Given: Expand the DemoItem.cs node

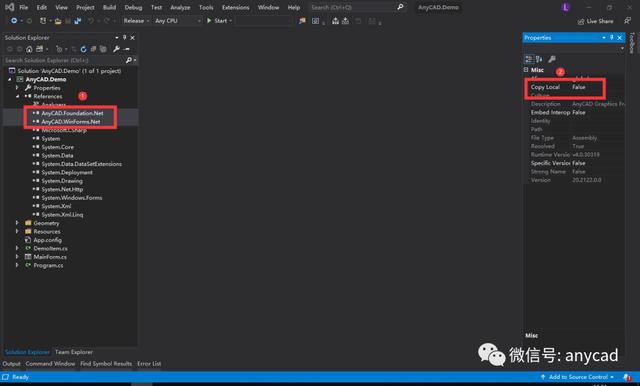Looking at the screenshot, I should (17, 248).
